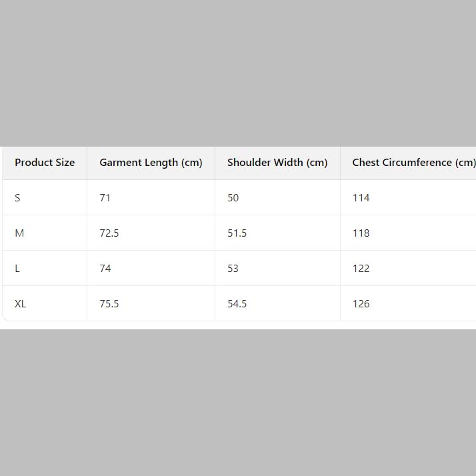Click chest circumference value 114
This screenshot has width=476, height=476.
click(361, 198)
